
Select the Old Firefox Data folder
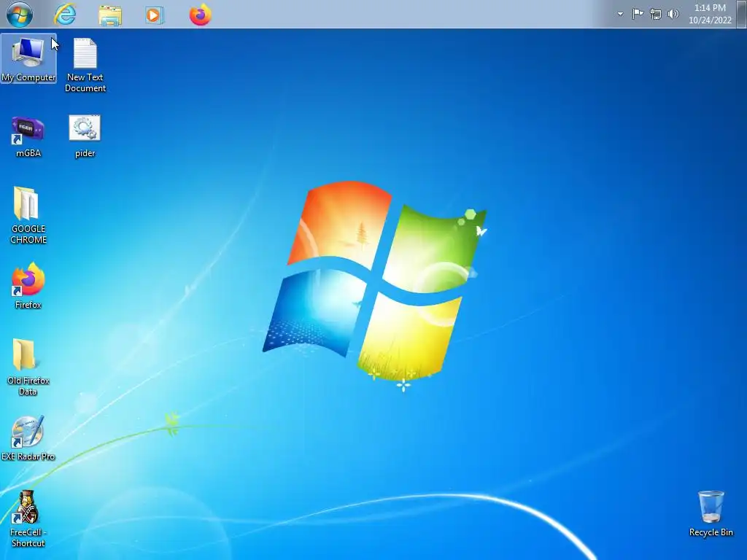(x=28, y=367)
